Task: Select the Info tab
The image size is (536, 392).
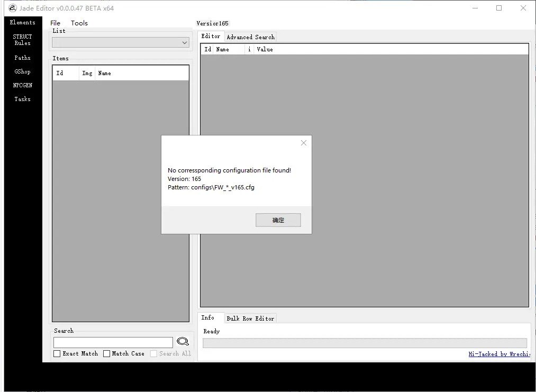Action: tap(208, 317)
